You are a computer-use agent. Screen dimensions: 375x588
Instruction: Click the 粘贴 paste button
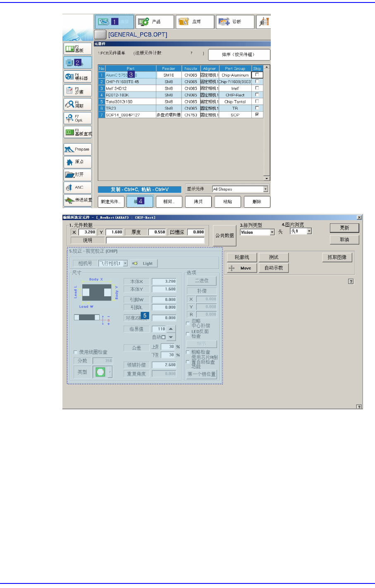tap(228, 202)
